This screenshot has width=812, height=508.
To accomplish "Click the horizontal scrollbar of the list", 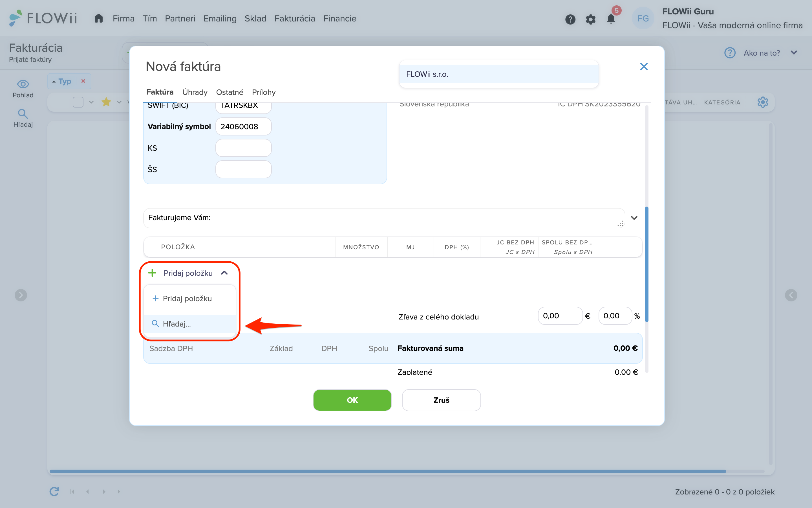I will click(x=388, y=471).
